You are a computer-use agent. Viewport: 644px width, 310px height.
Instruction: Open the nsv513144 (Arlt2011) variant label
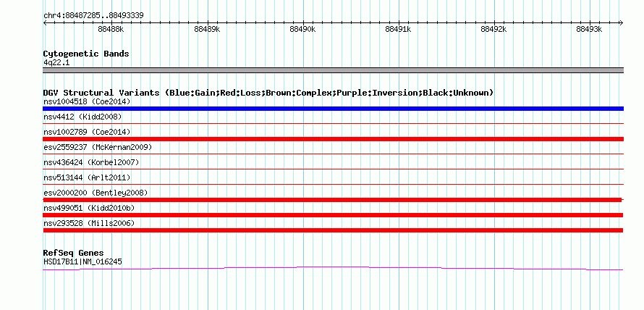pyautogui.click(x=87, y=177)
